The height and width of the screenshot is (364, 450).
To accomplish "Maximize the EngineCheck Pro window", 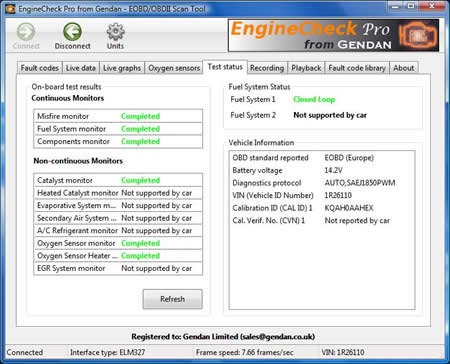I will [x=411, y=6].
